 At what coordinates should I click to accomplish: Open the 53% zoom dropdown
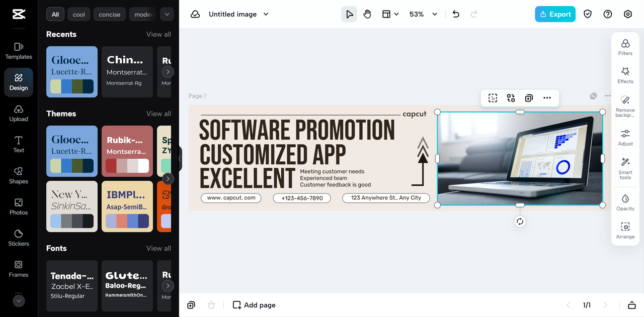(423, 14)
